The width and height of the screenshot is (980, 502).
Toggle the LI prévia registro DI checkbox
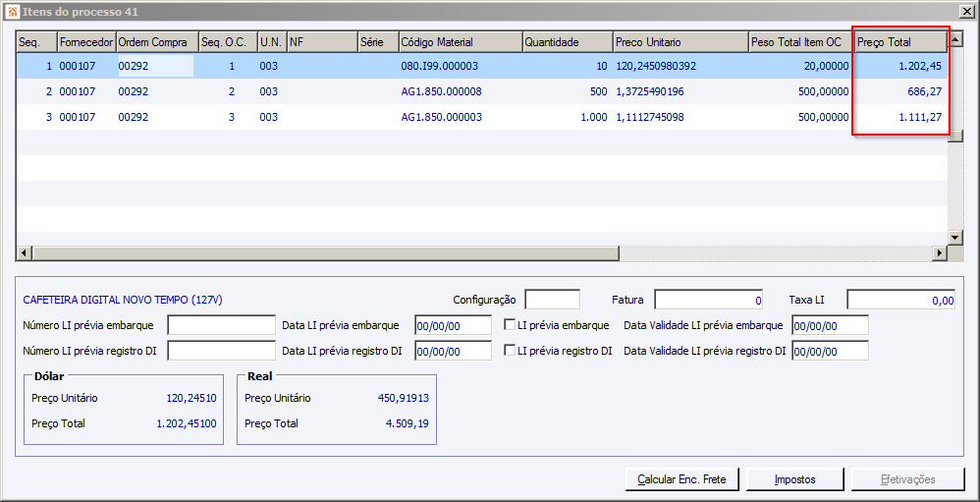tap(510, 351)
